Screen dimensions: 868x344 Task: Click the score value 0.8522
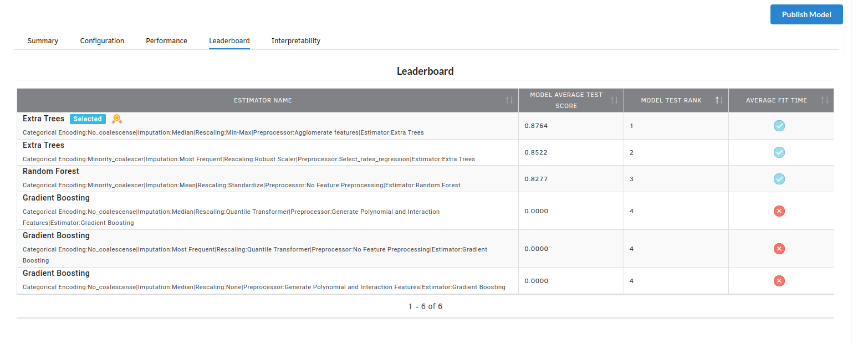click(x=536, y=152)
